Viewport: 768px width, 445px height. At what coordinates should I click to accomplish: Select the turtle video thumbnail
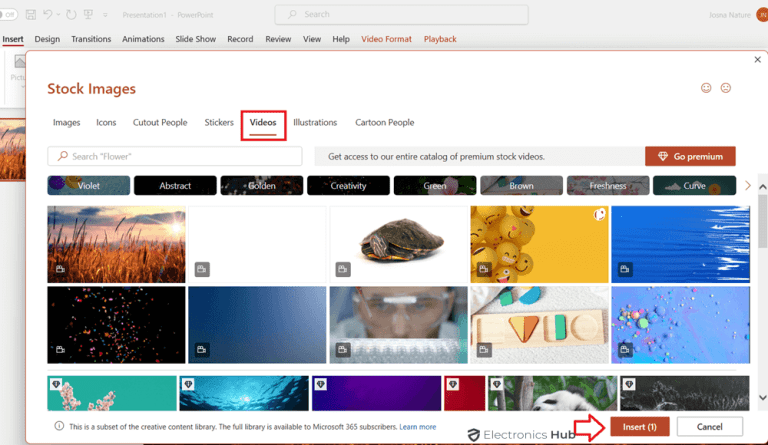(x=399, y=244)
